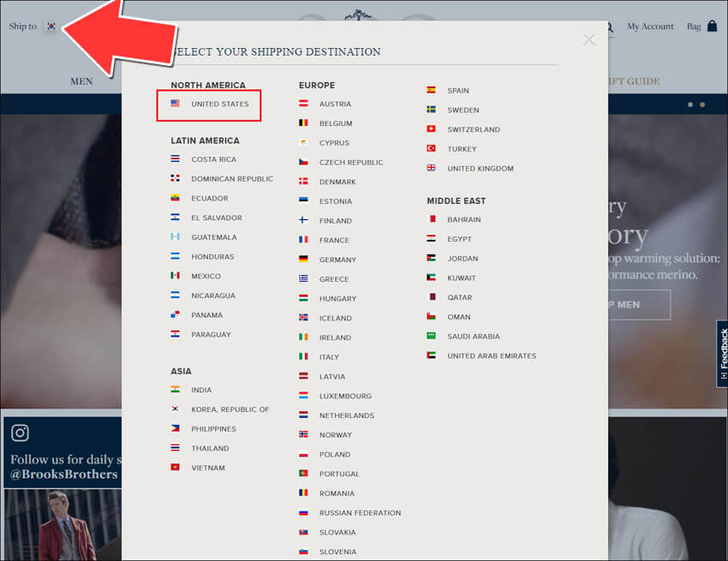728x561 pixels.
Task: Select RUSSIAN FEDERATION destination
Action: click(360, 514)
